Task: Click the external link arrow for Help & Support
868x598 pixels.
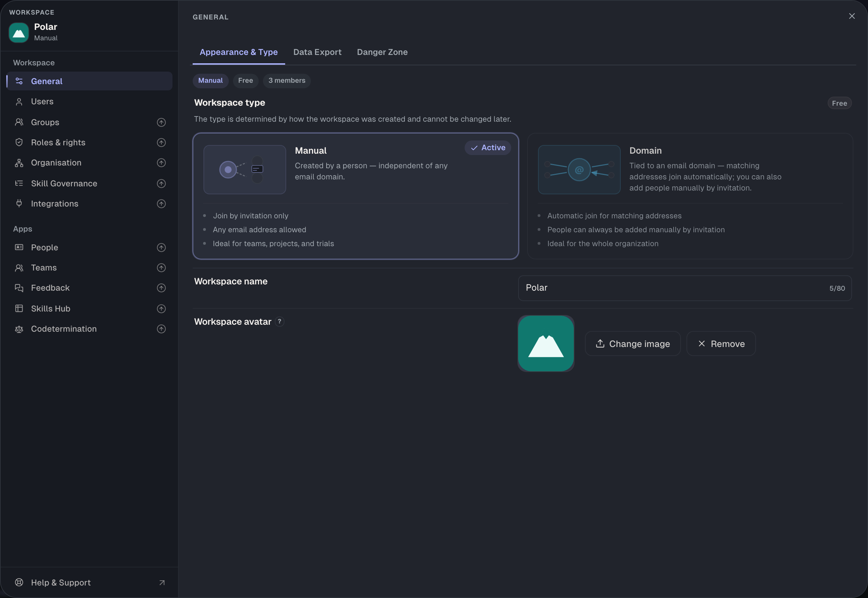Action: point(162,582)
